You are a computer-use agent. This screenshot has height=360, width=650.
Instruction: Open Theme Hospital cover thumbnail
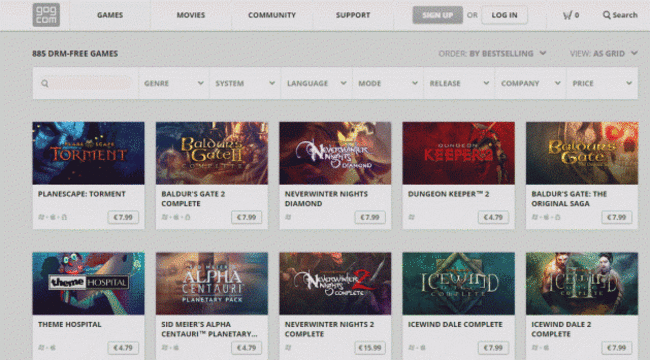point(89,284)
